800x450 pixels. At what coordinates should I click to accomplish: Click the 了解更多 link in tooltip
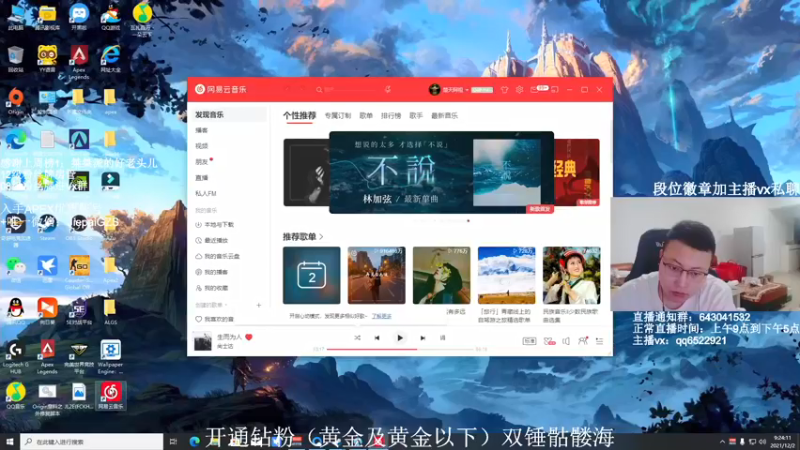(x=382, y=316)
